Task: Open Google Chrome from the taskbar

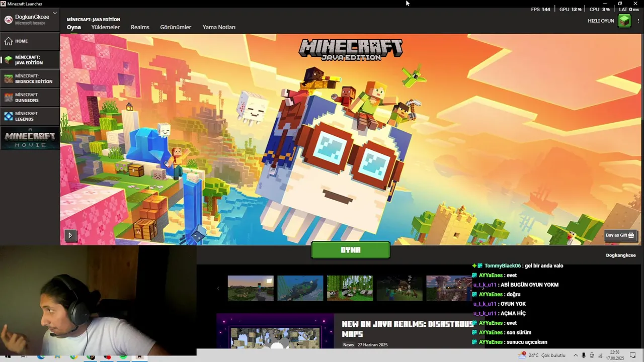Action: (x=74, y=357)
